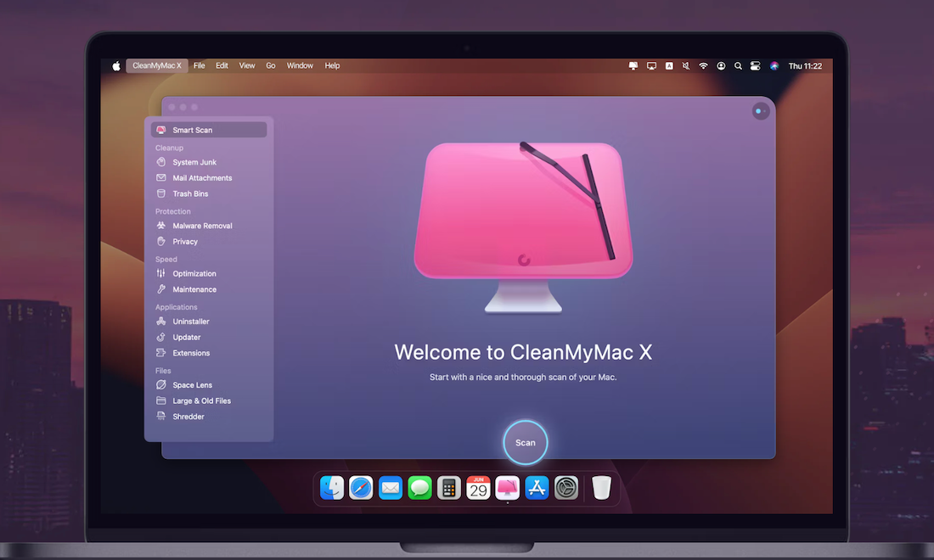Open the File menu
The image size is (934, 560).
coord(199,66)
